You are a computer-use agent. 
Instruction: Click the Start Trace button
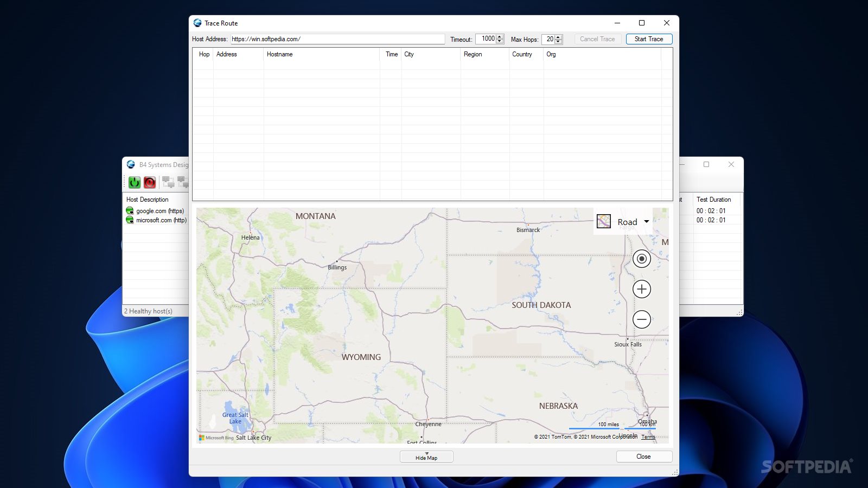tap(649, 39)
